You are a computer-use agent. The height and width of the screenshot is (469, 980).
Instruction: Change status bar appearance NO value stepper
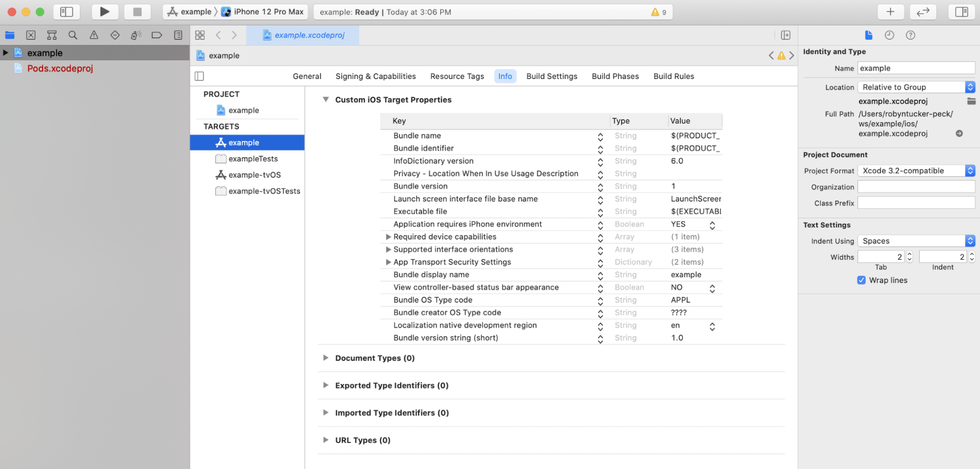[x=712, y=288]
